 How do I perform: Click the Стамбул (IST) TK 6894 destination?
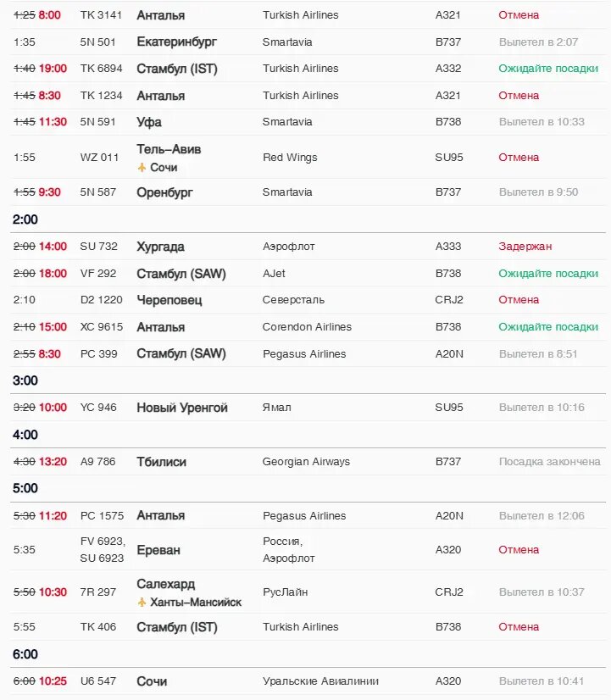[177, 69]
